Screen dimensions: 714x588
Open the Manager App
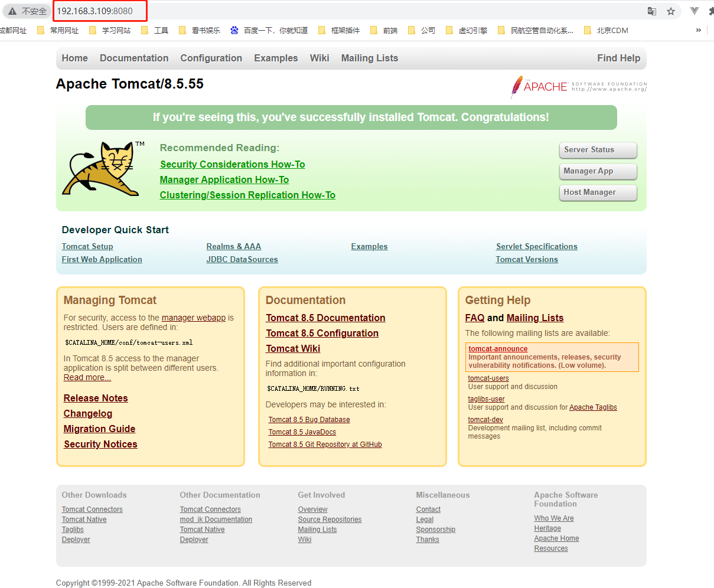(x=598, y=171)
